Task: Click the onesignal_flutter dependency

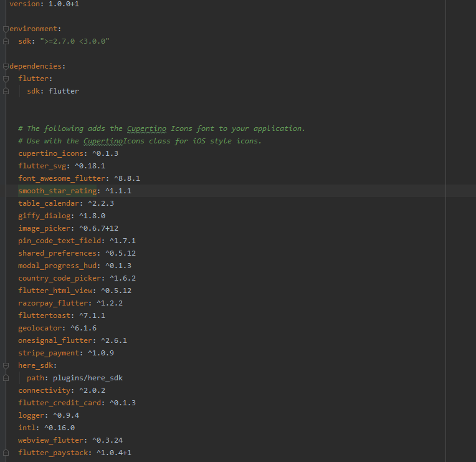Action: (x=72, y=340)
